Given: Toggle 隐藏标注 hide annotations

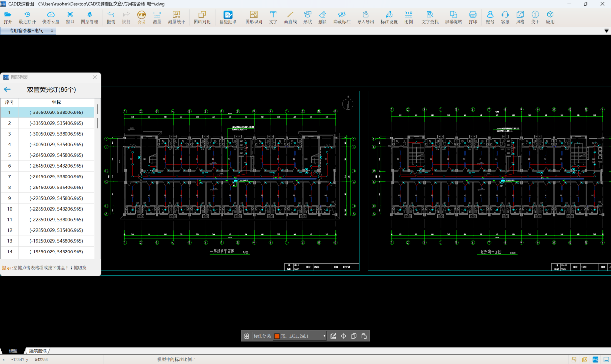Looking at the screenshot, I should click(x=341, y=17).
